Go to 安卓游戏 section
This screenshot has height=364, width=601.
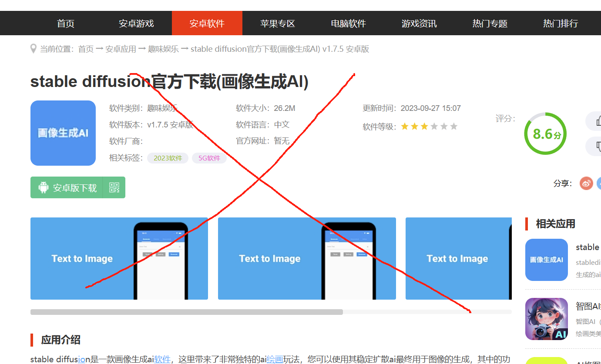[136, 23]
